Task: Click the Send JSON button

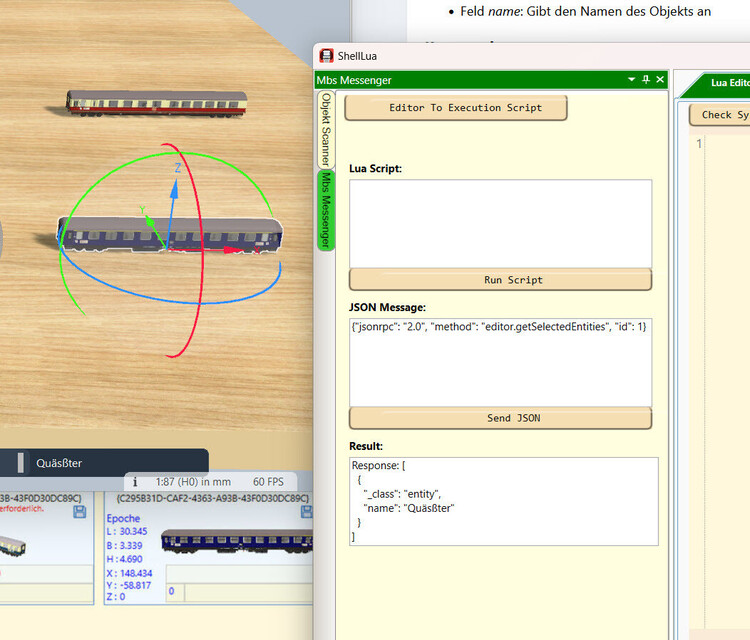Action: click(500, 418)
